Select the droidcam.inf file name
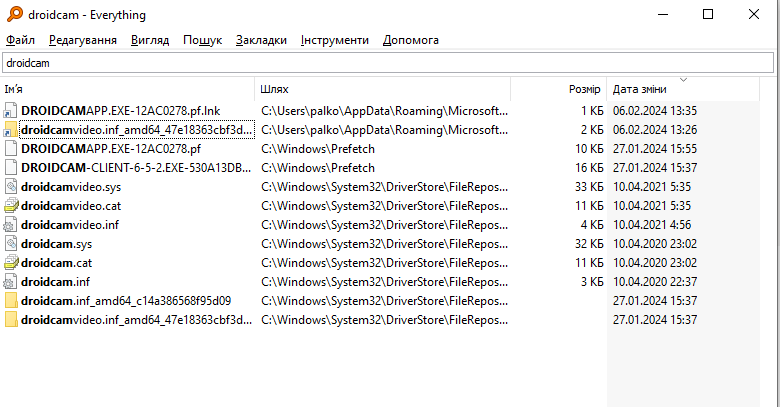 (55, 282)
